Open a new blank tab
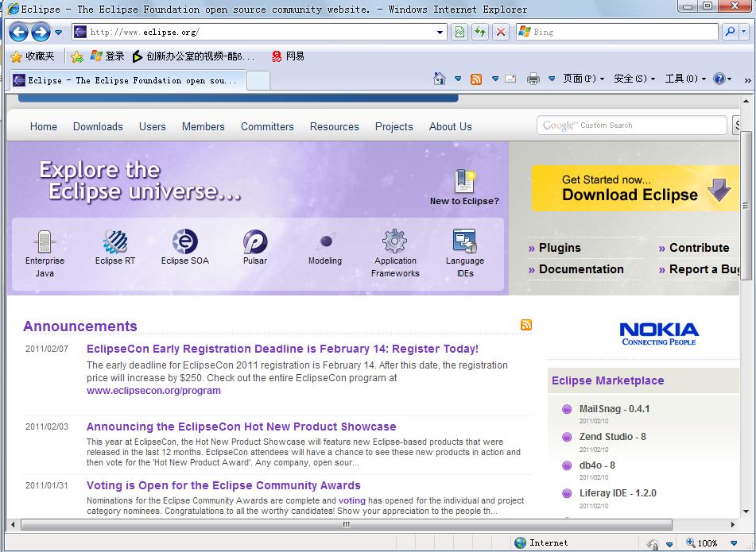This screenshot has width=756, height=552. tap(258, 81)
